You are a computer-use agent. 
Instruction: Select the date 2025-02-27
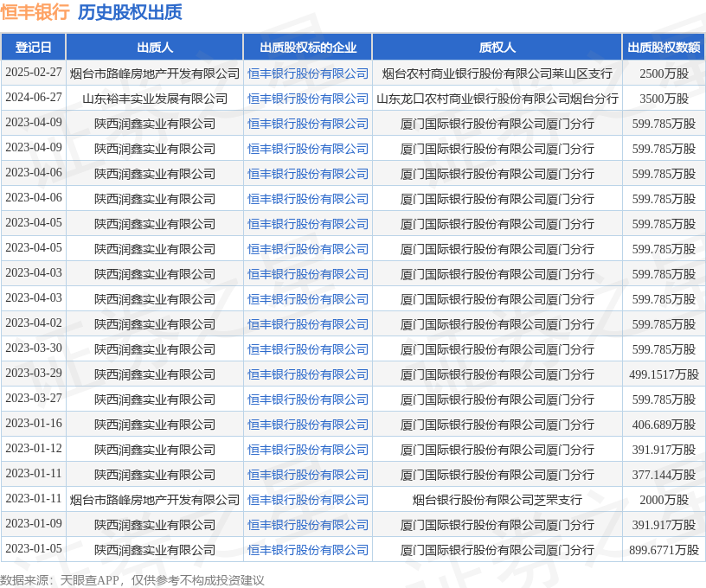(x=34, y=73)
